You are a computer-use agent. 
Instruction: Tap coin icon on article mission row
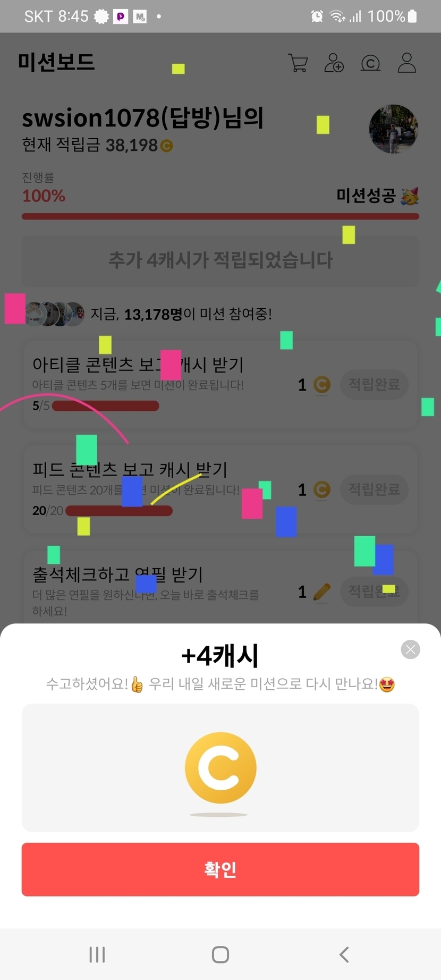pyautogui.click(x=321, y=384)
